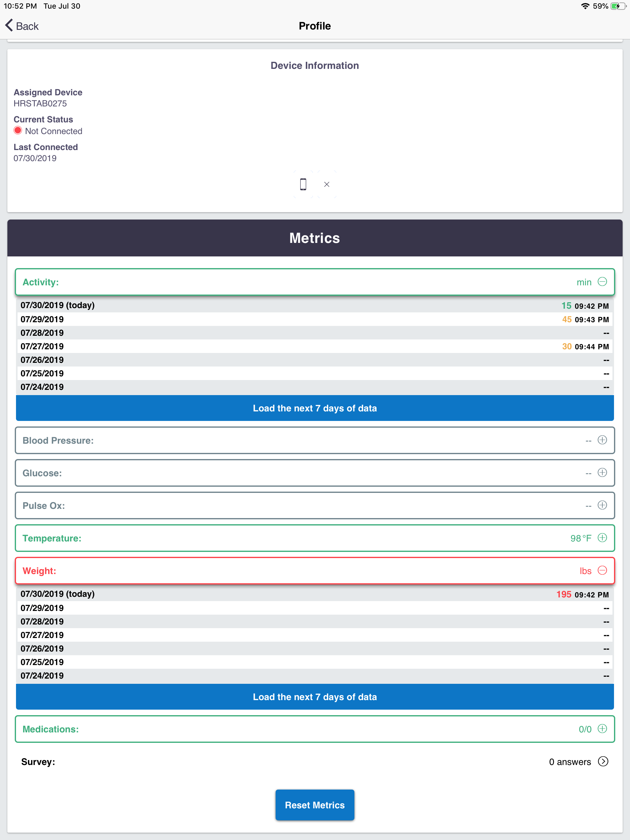Tap the Metrics section header
630x840 pixels.
click(x=315, y=238)
